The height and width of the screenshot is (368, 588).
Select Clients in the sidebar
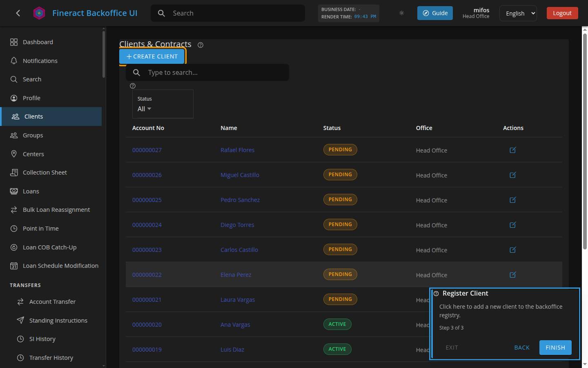51,117
